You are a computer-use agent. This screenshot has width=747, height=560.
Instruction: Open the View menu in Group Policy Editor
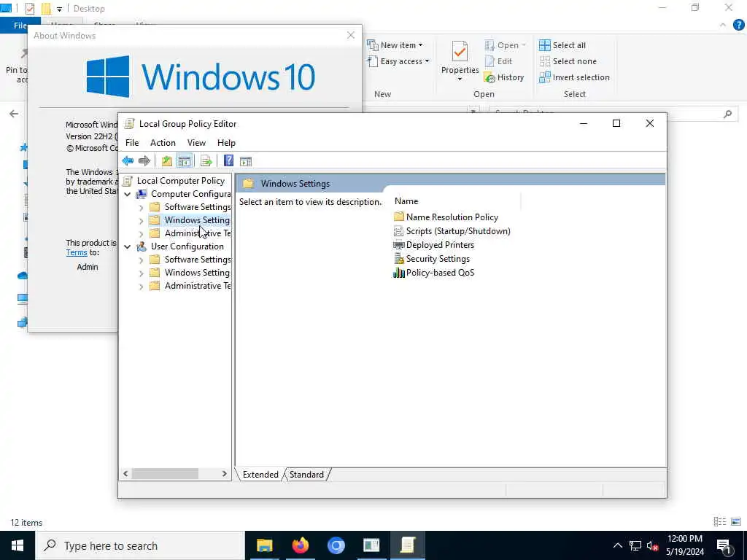click(x=196, y=143)
